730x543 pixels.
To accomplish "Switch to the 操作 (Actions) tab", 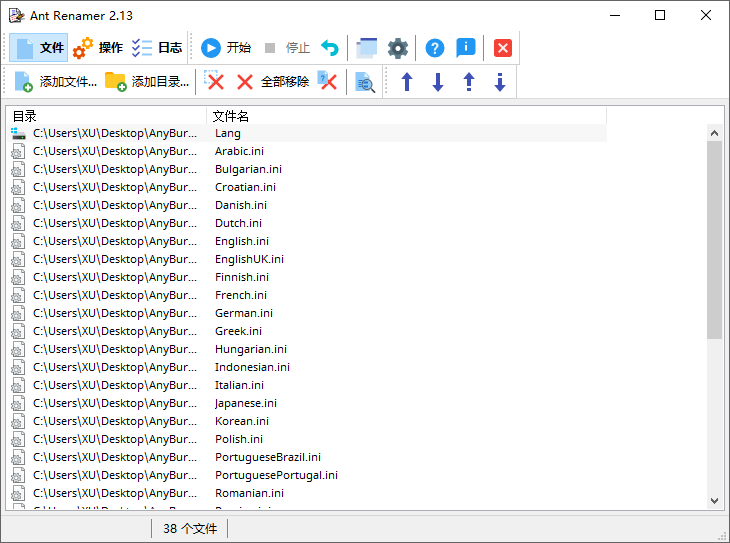I will 98,48.
